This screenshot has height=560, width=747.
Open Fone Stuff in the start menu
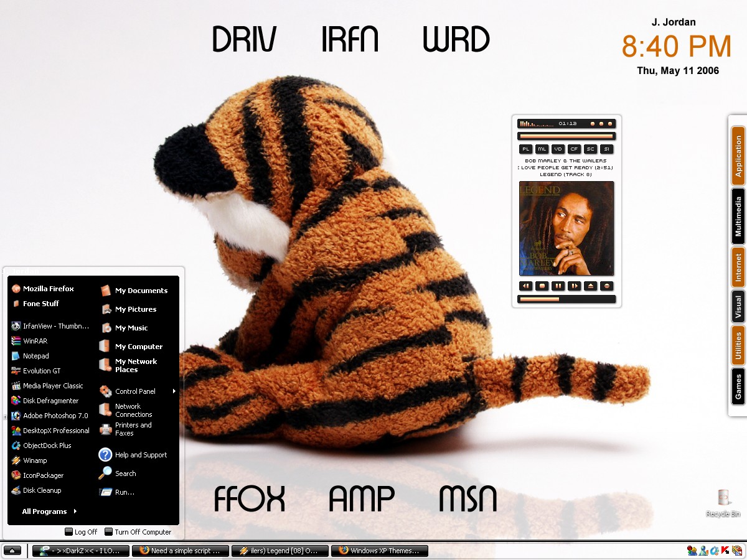[x=36, y=304]
